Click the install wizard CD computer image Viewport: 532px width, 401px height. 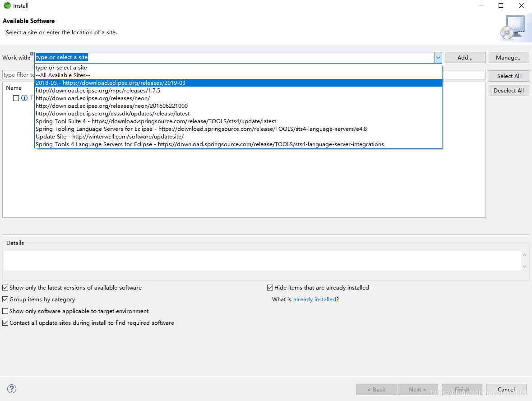coord(513,28)
